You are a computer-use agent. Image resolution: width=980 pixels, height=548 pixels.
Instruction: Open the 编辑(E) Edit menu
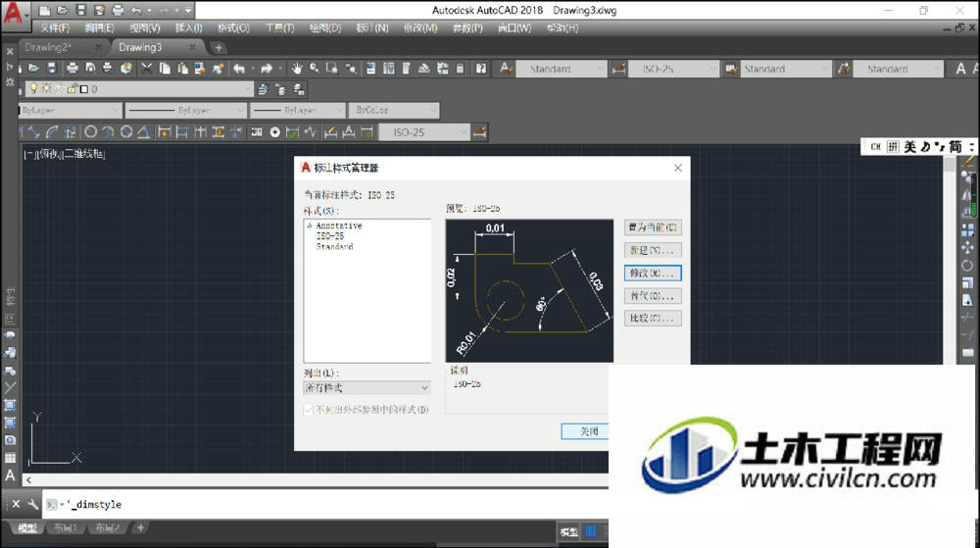click(x=99, y=28)
